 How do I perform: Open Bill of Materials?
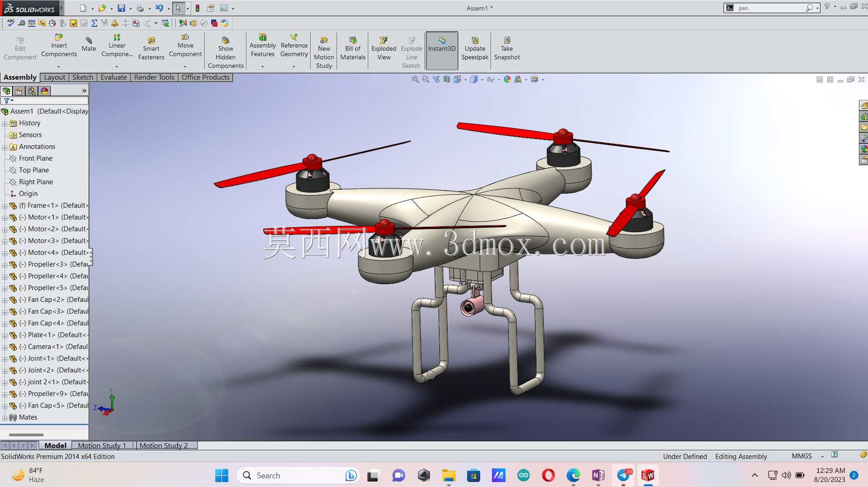(353, 48)
